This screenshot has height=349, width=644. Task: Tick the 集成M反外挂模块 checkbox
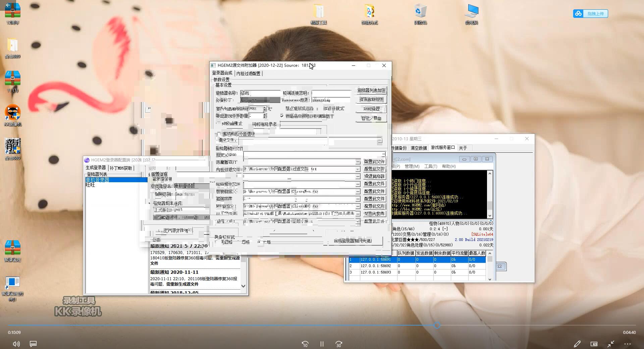(x=219, y=134)
